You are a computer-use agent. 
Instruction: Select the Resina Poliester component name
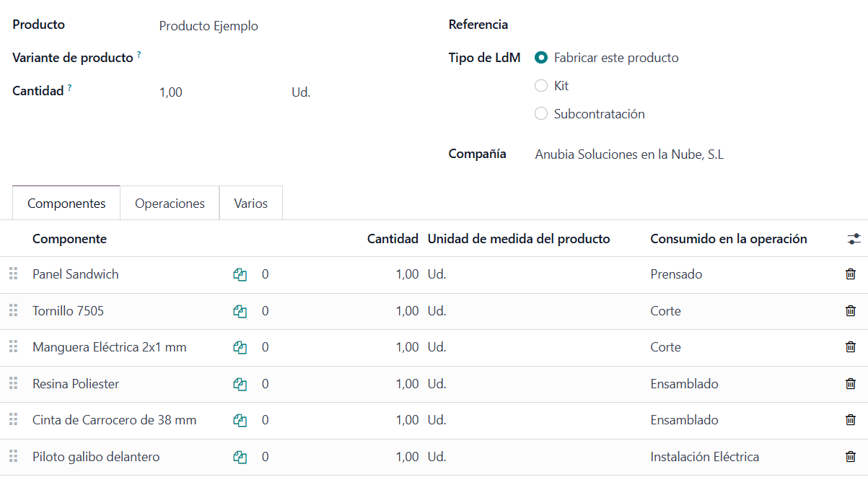click(76, 384)
